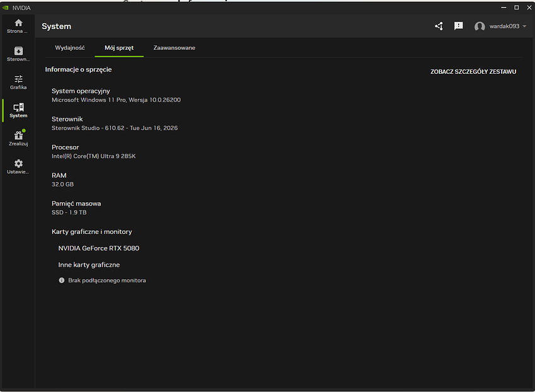This screenshot has height=392, width=535.
Task: Click the Windows 11 Pro version text
Action: [116, 100]
